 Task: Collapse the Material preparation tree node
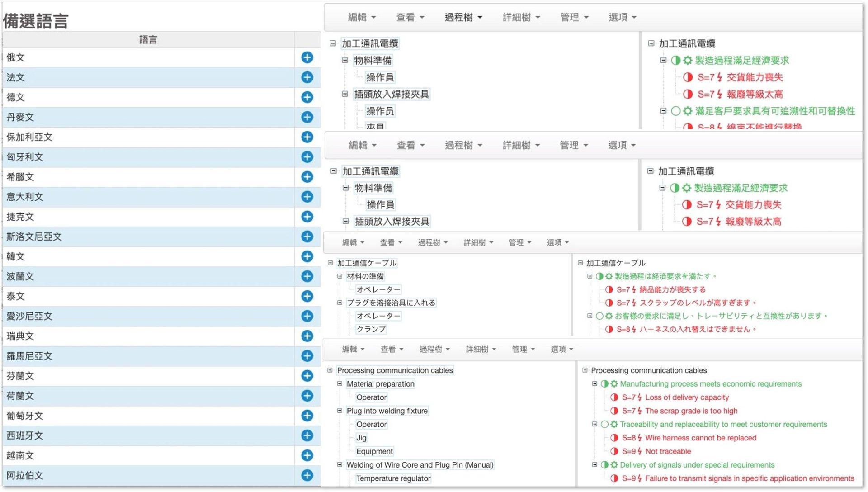click(340, 383)
